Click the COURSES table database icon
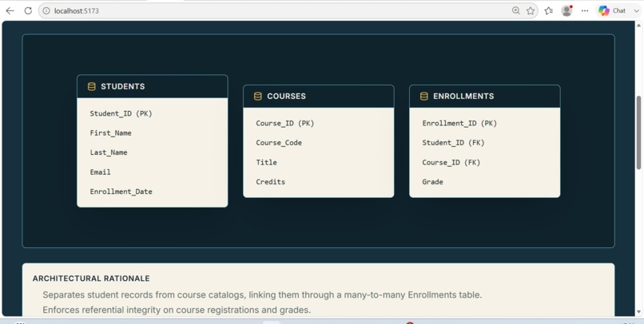 [258, 97]
